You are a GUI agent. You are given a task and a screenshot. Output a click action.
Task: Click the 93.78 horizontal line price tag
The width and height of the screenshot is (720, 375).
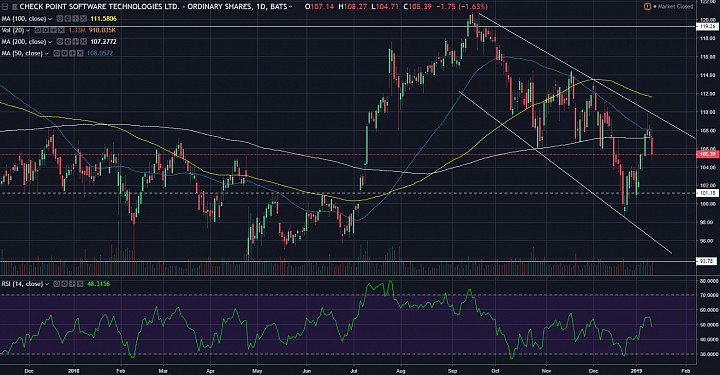(707, 261)
